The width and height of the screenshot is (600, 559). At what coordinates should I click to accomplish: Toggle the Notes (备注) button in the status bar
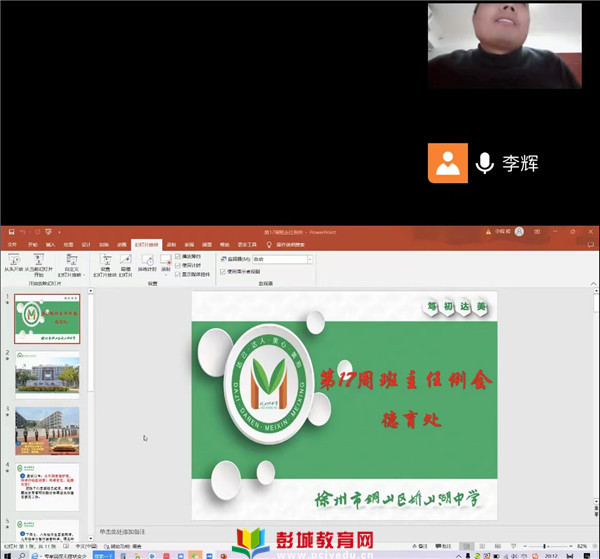[x=420, y=546]
